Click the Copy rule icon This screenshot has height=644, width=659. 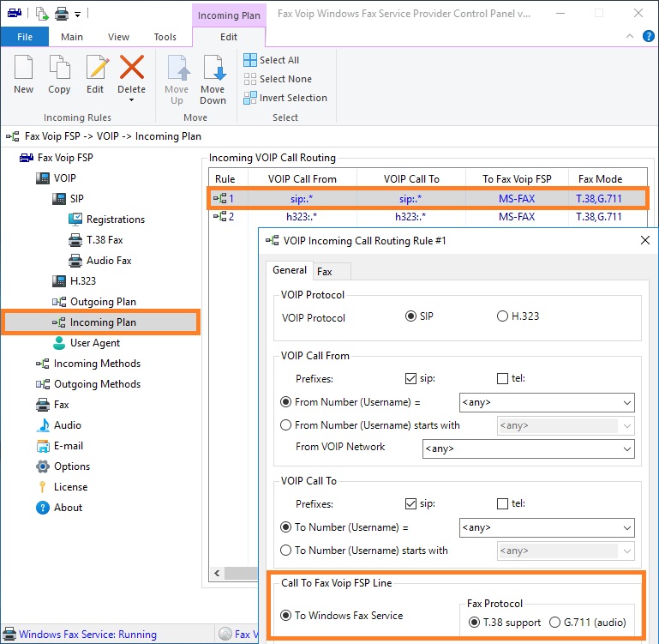click(x=59, y=67)
